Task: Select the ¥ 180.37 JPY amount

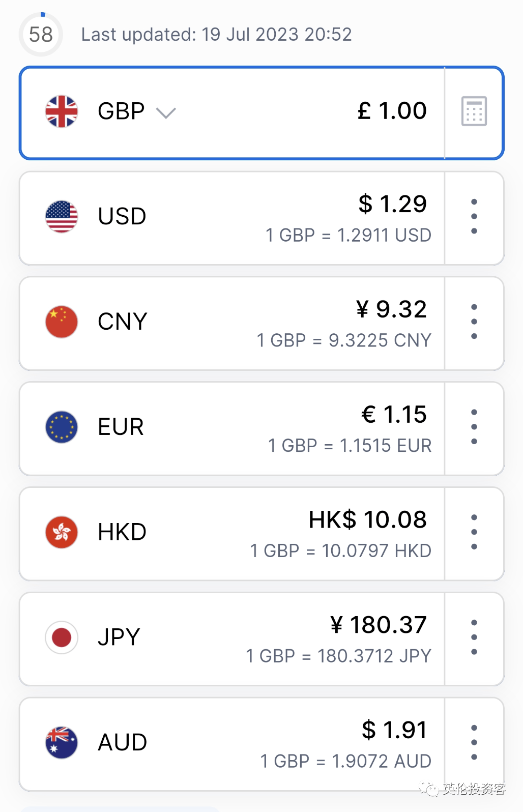Action: [378, 625]
